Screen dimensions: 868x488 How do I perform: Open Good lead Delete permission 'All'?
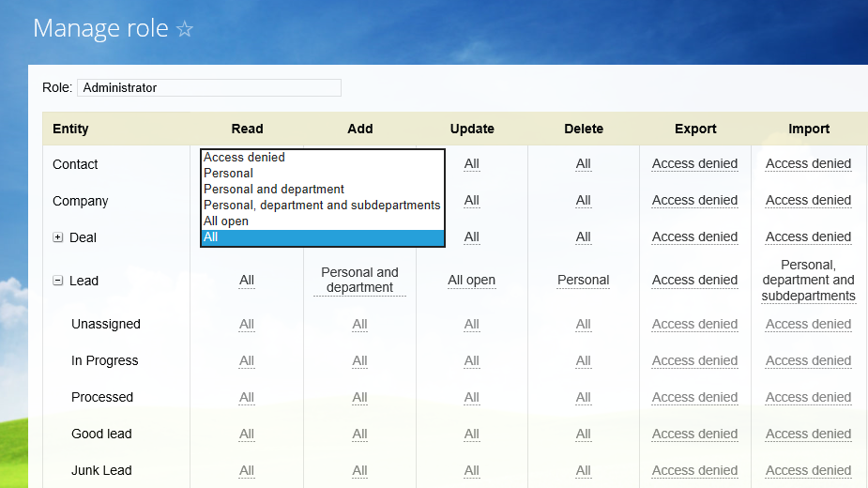coord(584,434)
